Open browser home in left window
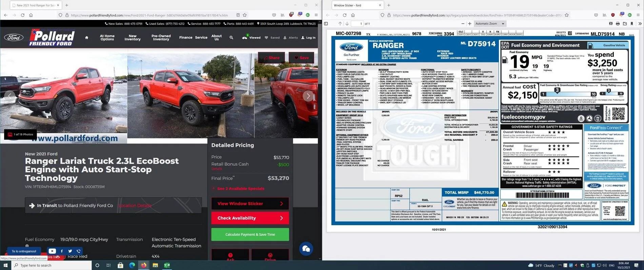 point(31,15)
